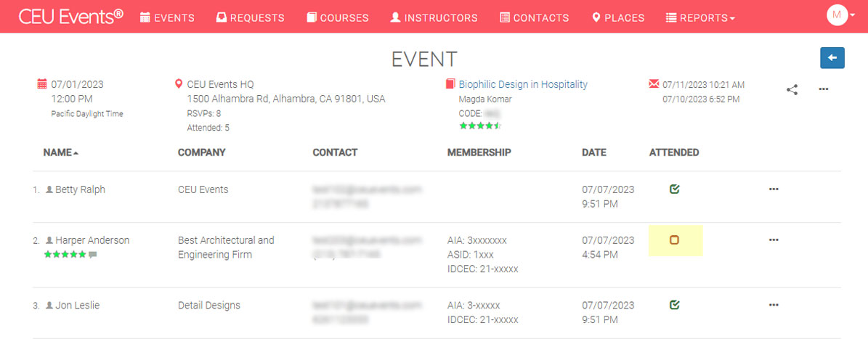Image resolution: width=868 pixels, height=339 pixels.
Task: Click the share icon for the event
Action: (x=792, y=89)
